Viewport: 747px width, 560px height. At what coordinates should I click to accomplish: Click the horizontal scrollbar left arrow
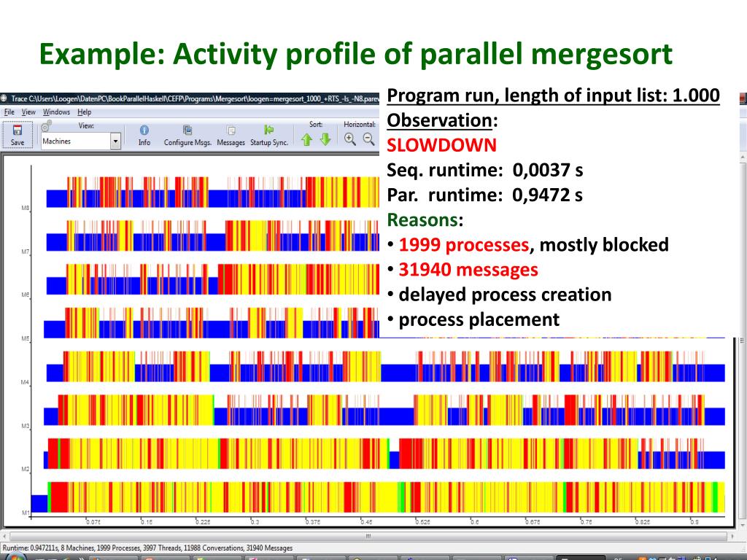pyautogui.click(x=4, y=536)
